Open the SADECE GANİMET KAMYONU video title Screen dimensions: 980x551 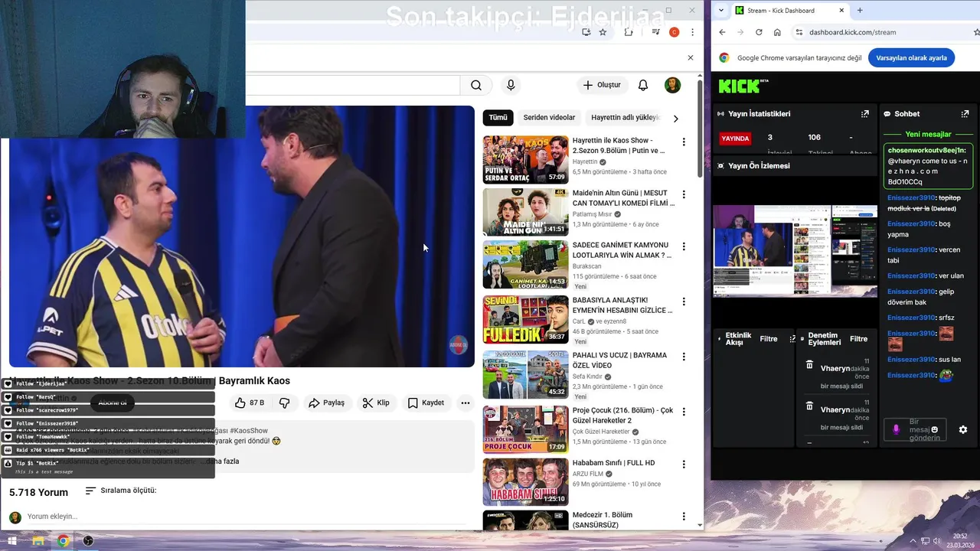coord(622,250)
